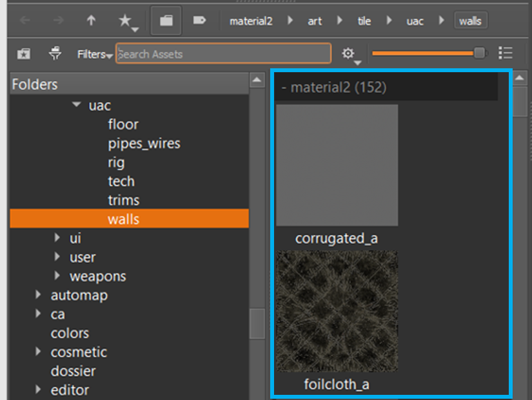The width and height of the screenshot is (532, 400).
Task: Select the corrugated_a material thumbnail
Action: pos(337,165)
